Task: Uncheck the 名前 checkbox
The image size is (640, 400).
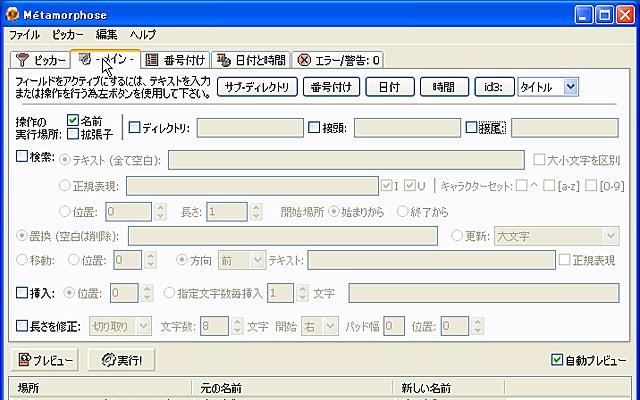Action: point(73,120)
